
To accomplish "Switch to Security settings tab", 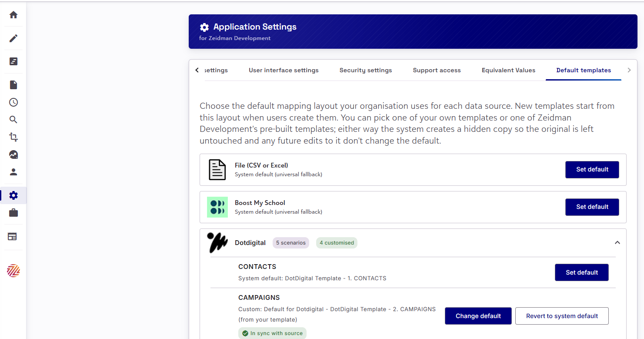I will pos(366,70).
